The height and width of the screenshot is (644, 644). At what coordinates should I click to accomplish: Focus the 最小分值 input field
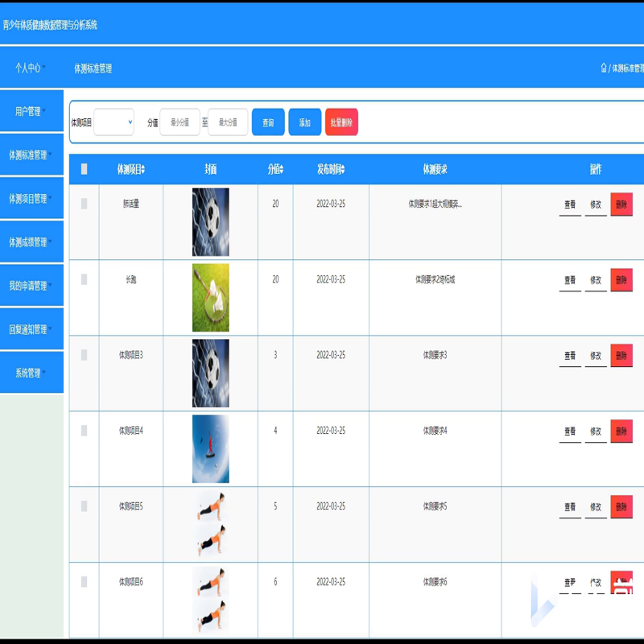(180, 122)
